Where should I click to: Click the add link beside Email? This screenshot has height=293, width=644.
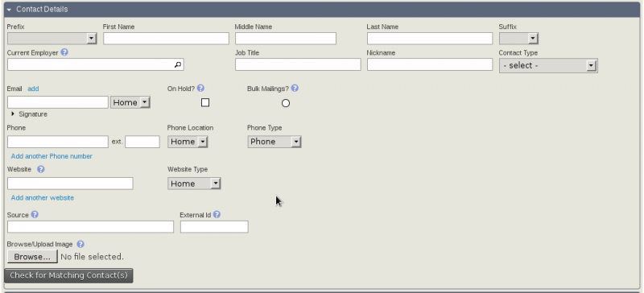point(33,89)
